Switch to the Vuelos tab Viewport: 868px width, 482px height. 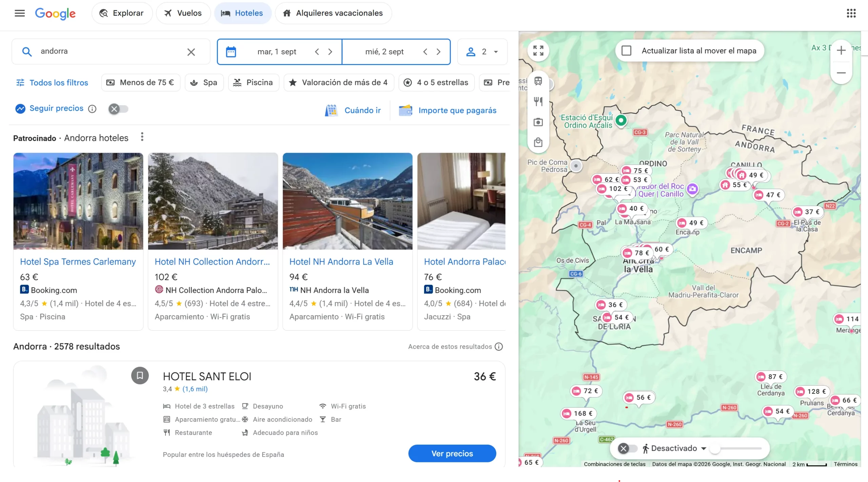click(x=183, y=13)
